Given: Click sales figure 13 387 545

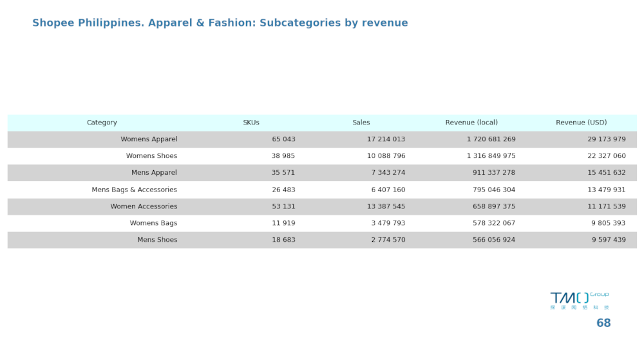Looking at the screenshot, I should point(386,206).
